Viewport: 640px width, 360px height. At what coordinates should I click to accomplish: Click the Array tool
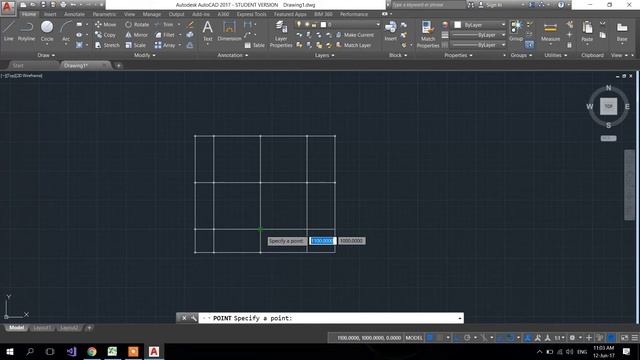(165, 45)
